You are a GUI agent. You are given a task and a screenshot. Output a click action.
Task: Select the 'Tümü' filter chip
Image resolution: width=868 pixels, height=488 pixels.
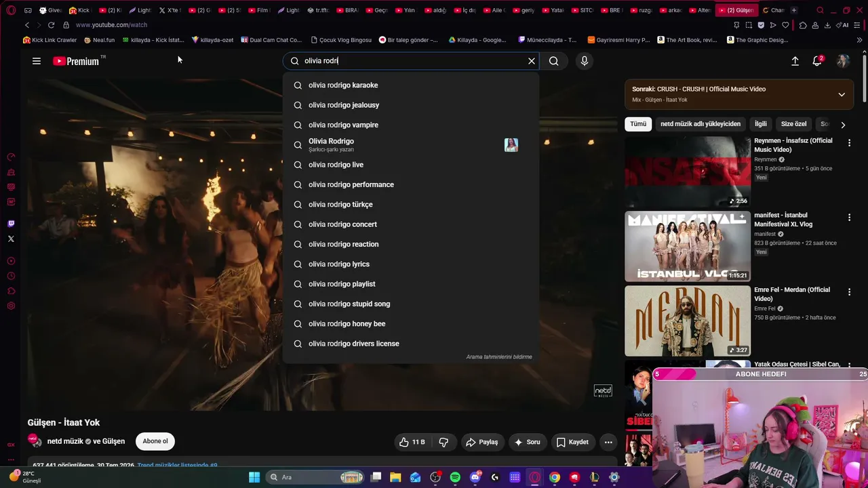[x=638, y=124]
